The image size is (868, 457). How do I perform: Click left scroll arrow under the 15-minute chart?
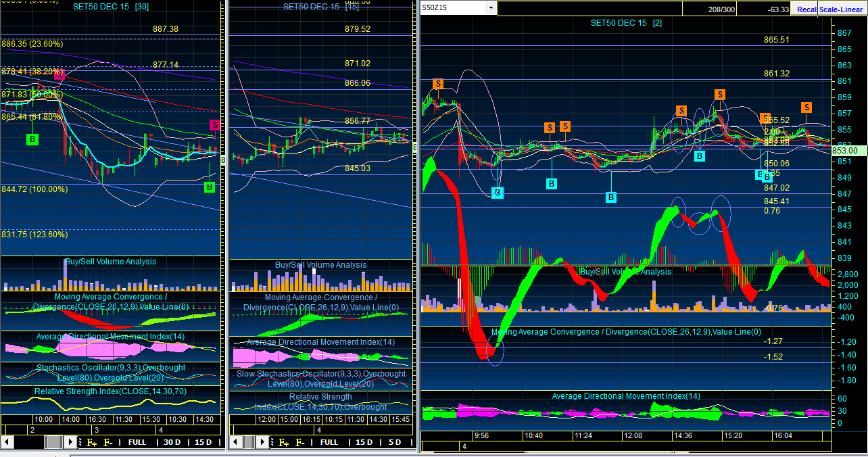coord(235,442)
